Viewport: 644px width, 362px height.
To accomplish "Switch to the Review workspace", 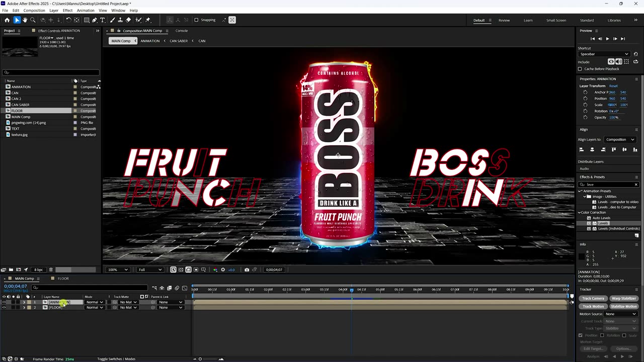I will (x=504, y=20).
